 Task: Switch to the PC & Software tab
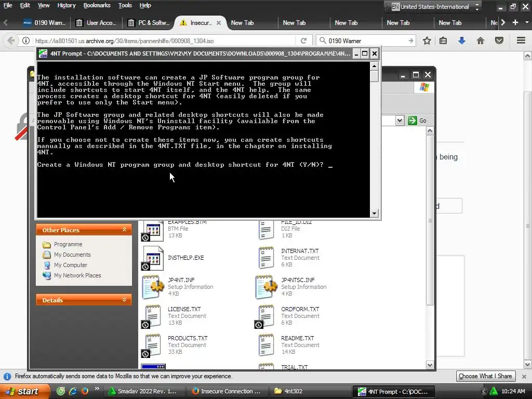(x=149, y=23)
